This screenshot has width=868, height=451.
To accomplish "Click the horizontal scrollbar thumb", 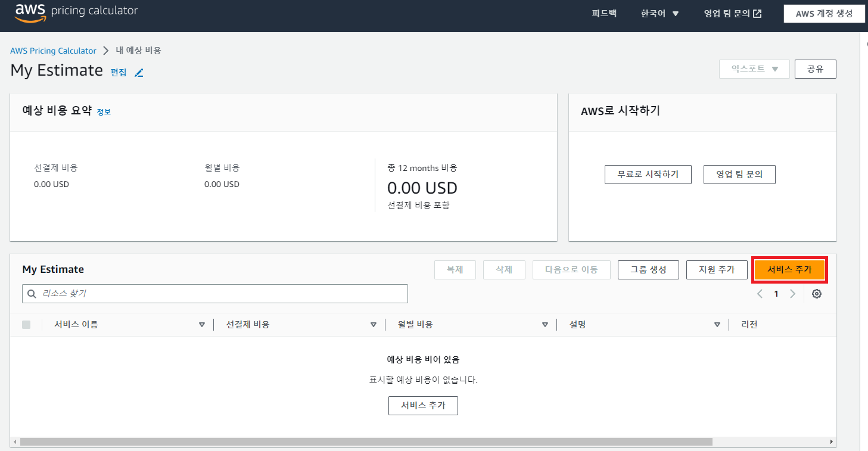I will pos(366,442).
